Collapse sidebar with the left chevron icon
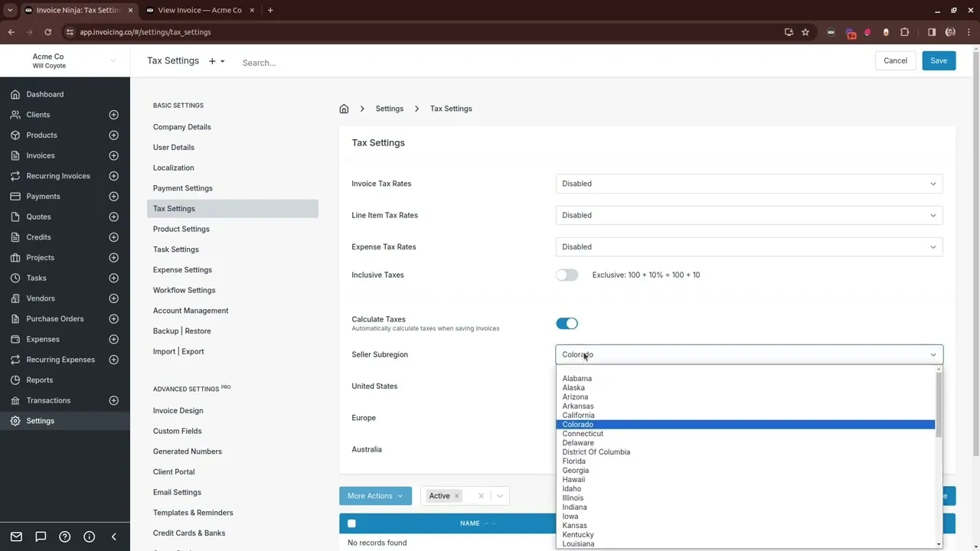 (114, 536)
